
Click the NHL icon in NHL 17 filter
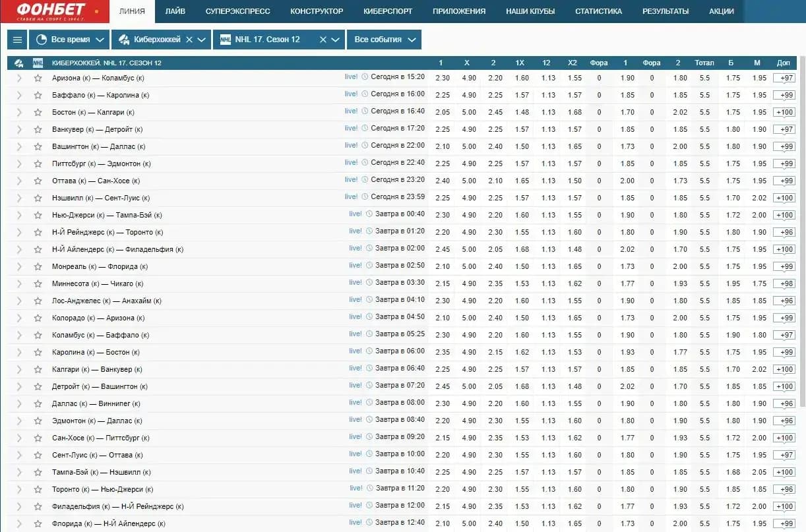point(226,40)
